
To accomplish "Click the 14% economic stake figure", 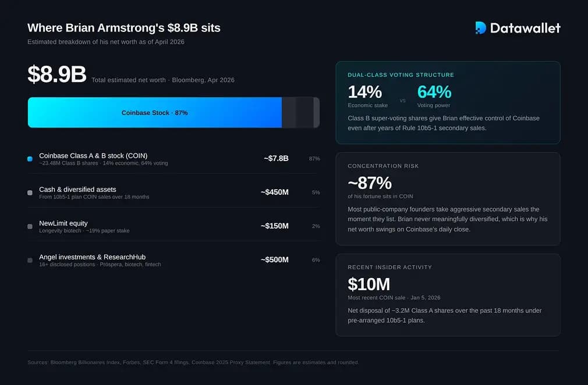I will pyautogui.click(x=364, y=92).
